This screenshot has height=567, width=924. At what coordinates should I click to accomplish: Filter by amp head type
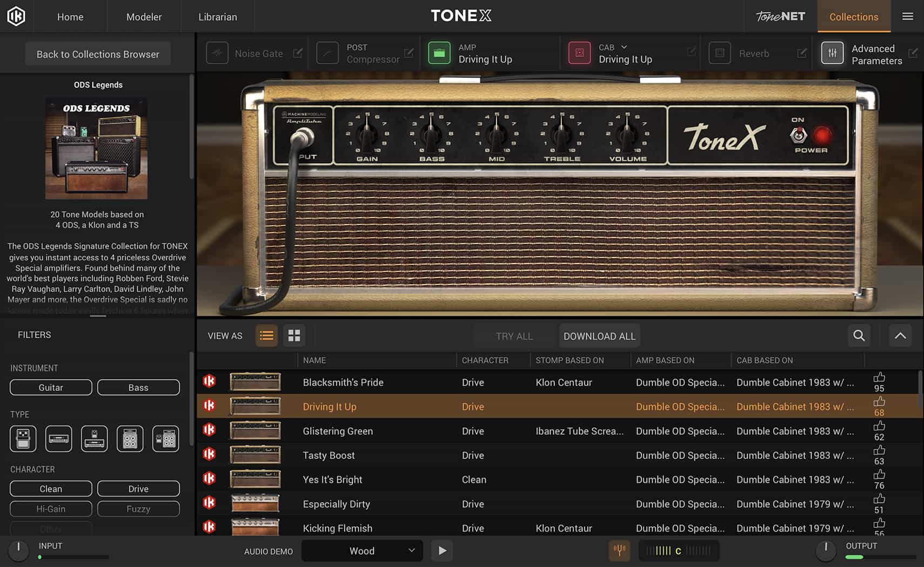[58, 438]
